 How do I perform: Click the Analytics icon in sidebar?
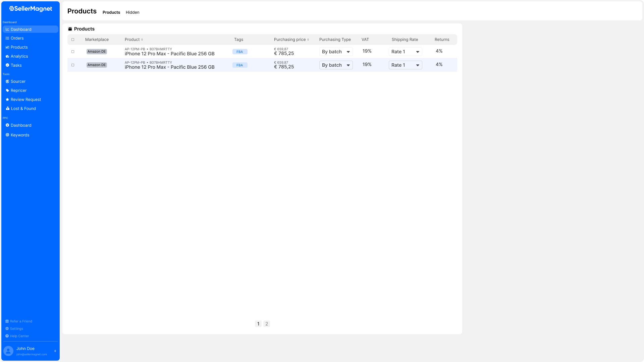[7, 56]
